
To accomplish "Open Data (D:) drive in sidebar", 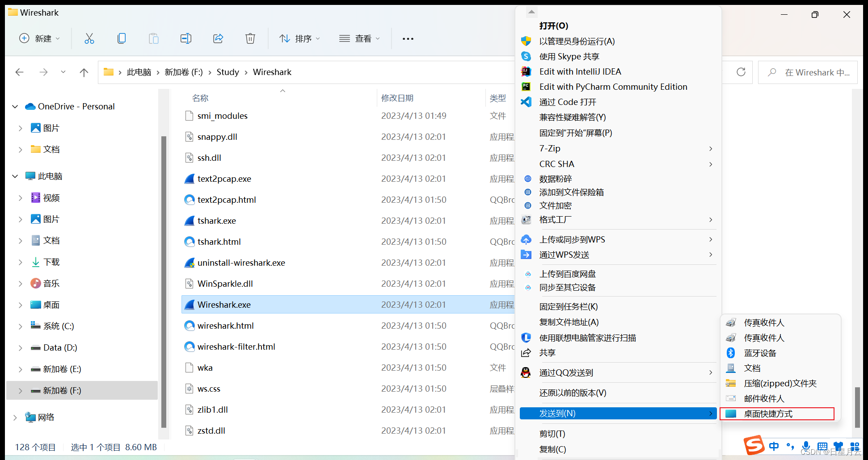I will pos(60,347).
